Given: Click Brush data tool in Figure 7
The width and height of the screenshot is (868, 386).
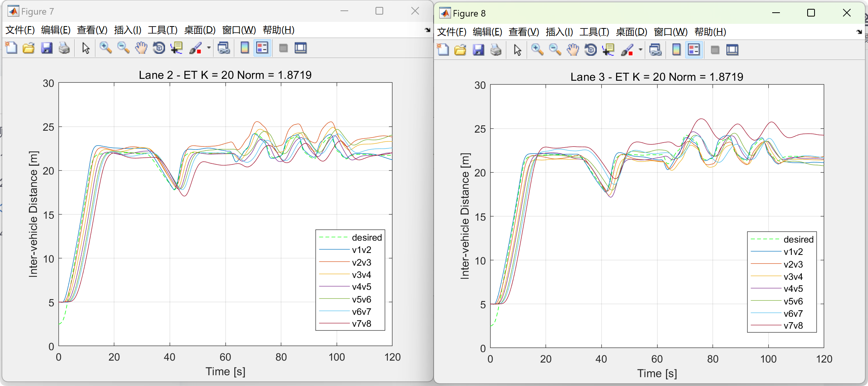Looking at the screenshot, I should (195, 48).
